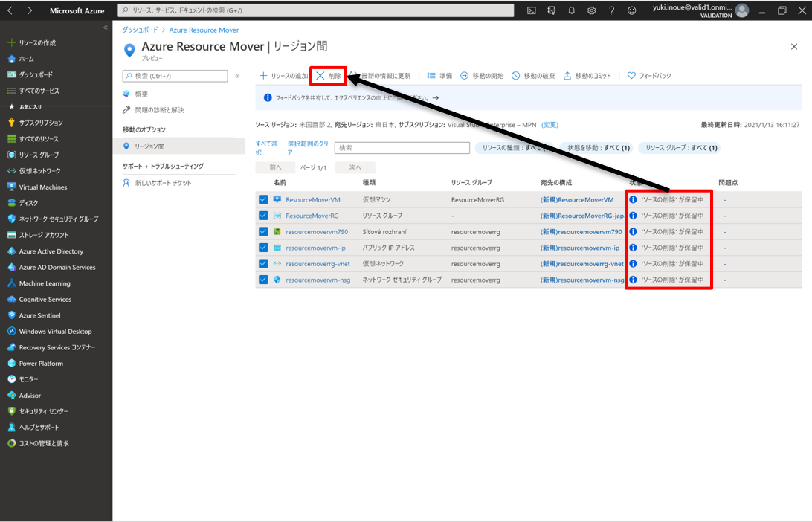Open Cloud Shell from the top bar
The width and height of the screenshot is (812, 522).
(532, 10)
